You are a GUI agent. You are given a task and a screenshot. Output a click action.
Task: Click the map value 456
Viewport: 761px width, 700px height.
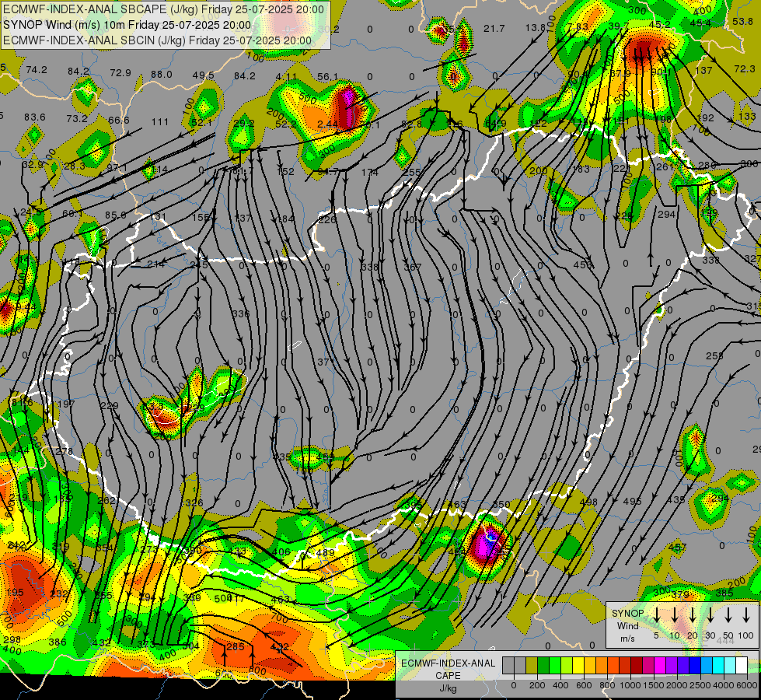click(582, 264)
